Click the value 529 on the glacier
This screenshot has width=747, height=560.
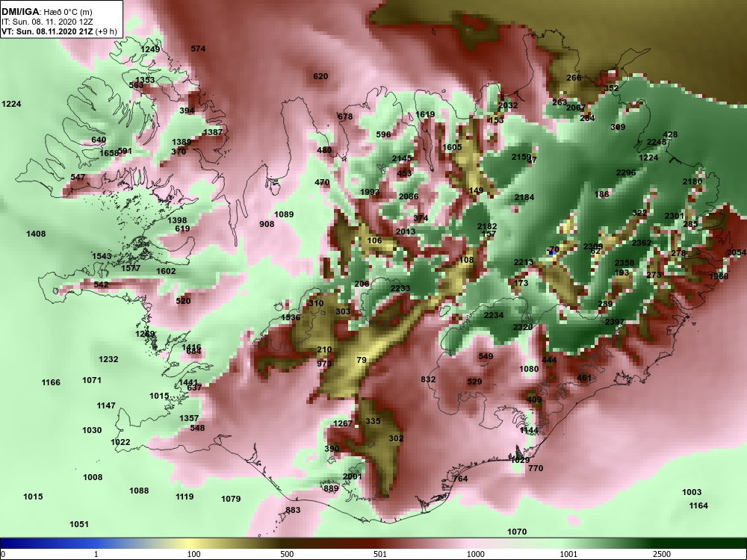pos(474,382)
